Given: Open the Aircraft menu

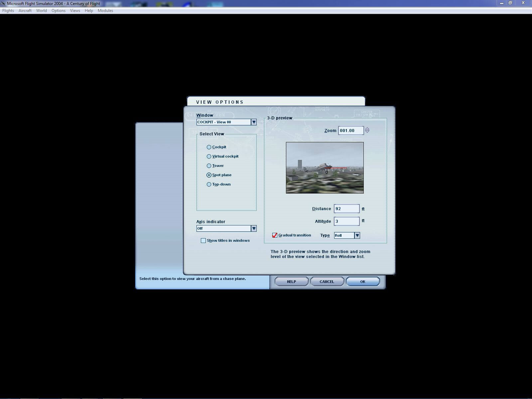Looking at the screenshot, I should [x=25, y=11].
